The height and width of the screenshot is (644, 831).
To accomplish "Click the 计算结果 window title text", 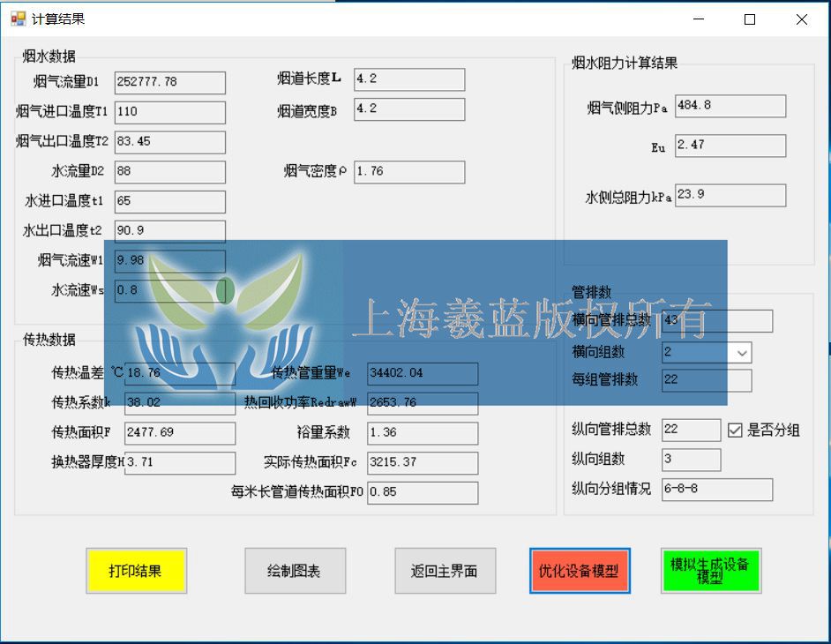I will pos(58,19).
